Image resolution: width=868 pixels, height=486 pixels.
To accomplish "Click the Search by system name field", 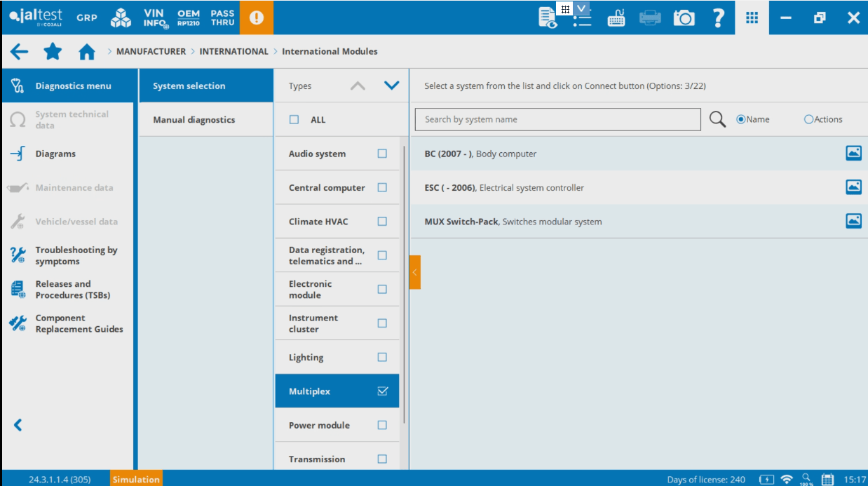I will pyautogui.click(x=557, y=119).
